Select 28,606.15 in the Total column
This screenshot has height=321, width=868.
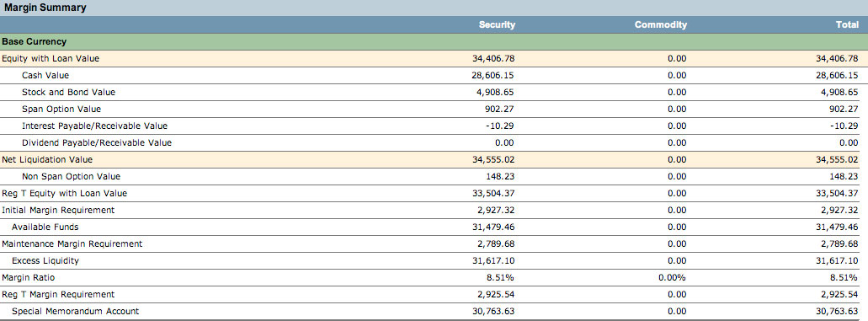[x=838, y=75]
